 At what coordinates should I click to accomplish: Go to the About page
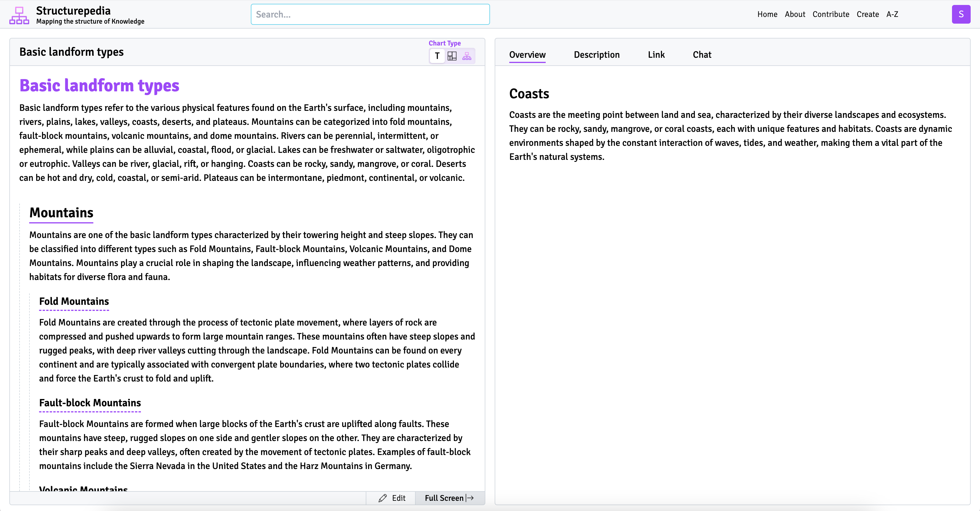pos(795,15)
